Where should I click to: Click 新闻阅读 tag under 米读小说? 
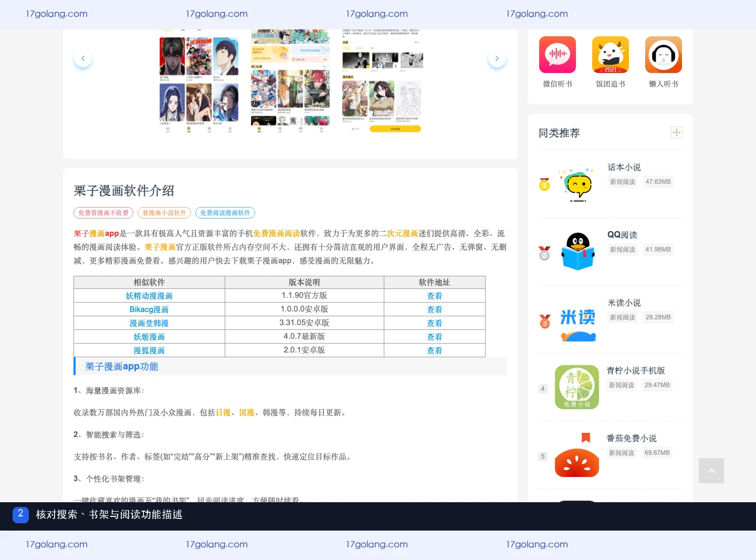(623, 317)
